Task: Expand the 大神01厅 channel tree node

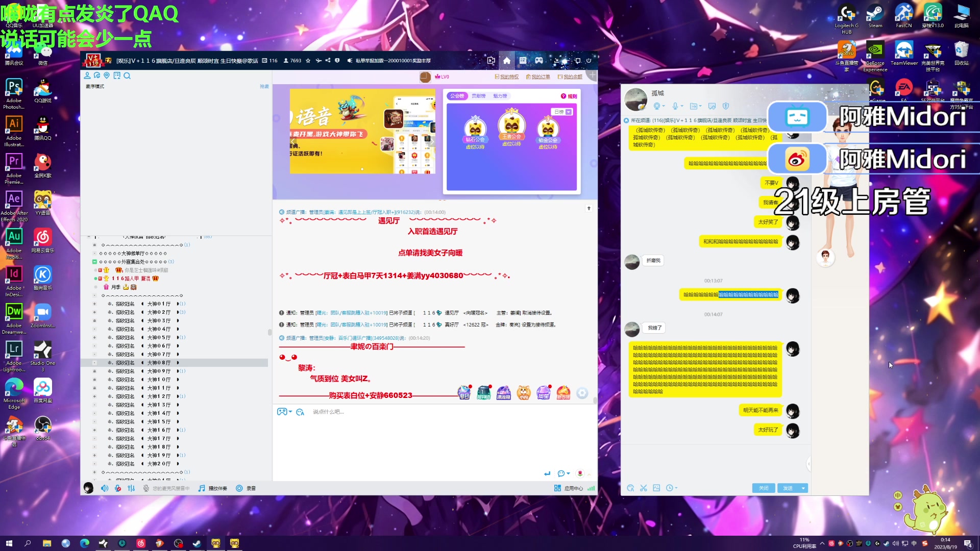Action: 94,304
